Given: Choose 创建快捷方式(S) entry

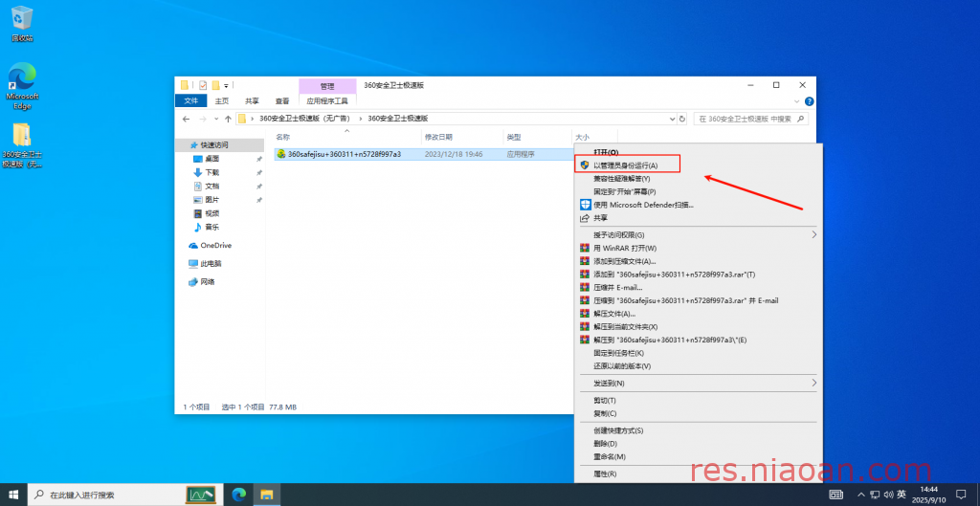Looking at the screenshot, I should [619, 430].
